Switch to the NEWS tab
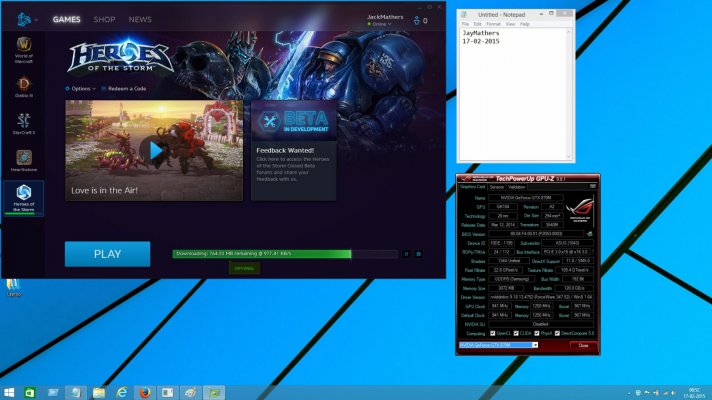This screenshot has height=400, width=712. pyautogui.click(x=140, y=20)
